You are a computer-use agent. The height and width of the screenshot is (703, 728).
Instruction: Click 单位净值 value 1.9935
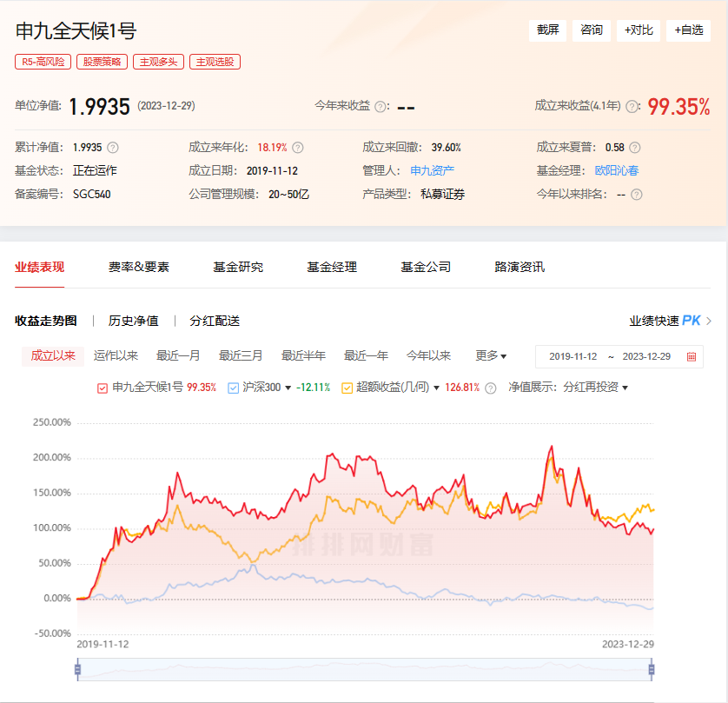click(99, 107)
